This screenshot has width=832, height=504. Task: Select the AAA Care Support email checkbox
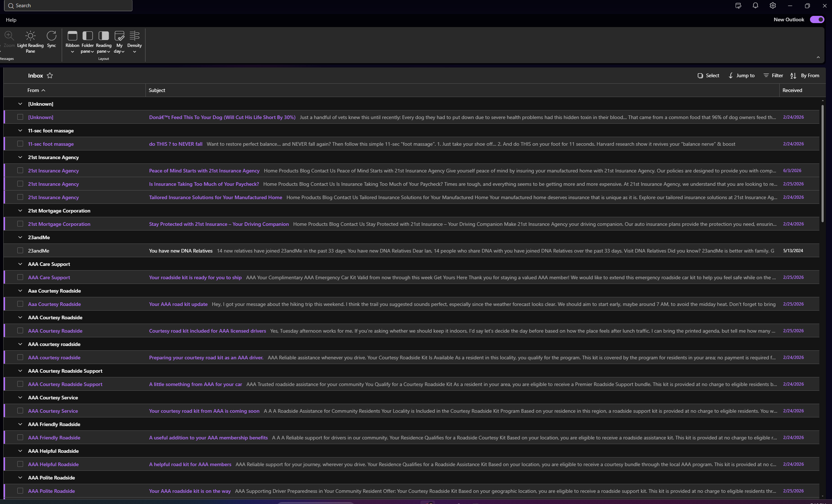point(20,277)
